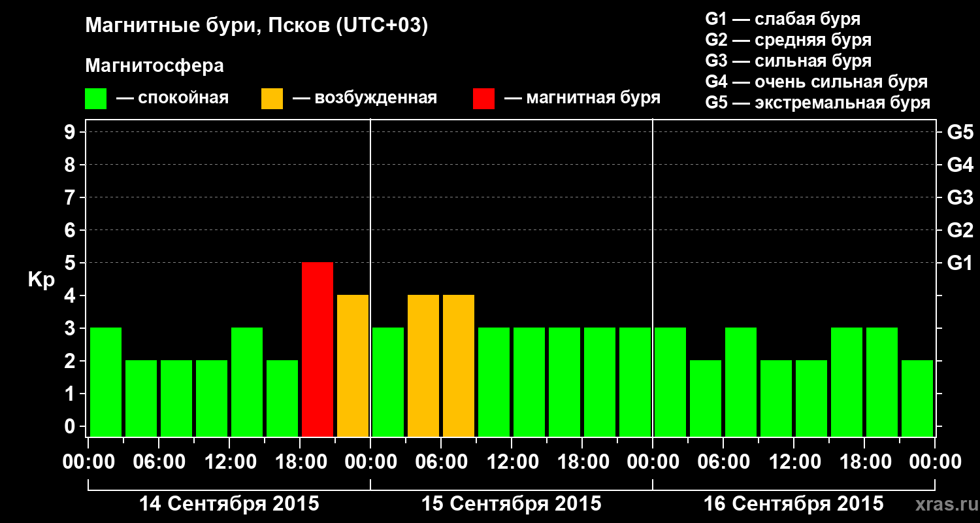Screen dimensions: 980x523
Task: Click the date label '15 Сентября 2015'
Action: coord(512,503)
